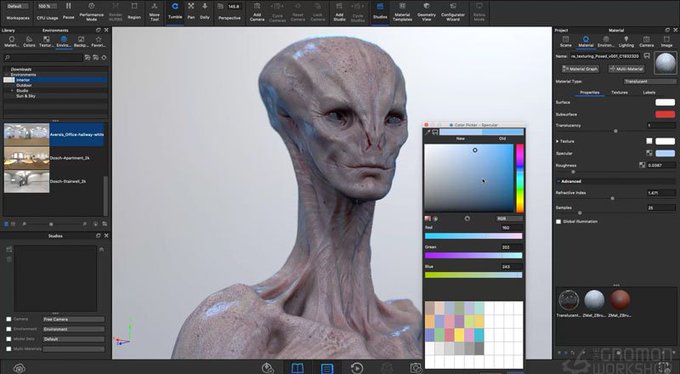Click the Pause render icon
This screenshot has width=680, height=374.
[69, 11]
